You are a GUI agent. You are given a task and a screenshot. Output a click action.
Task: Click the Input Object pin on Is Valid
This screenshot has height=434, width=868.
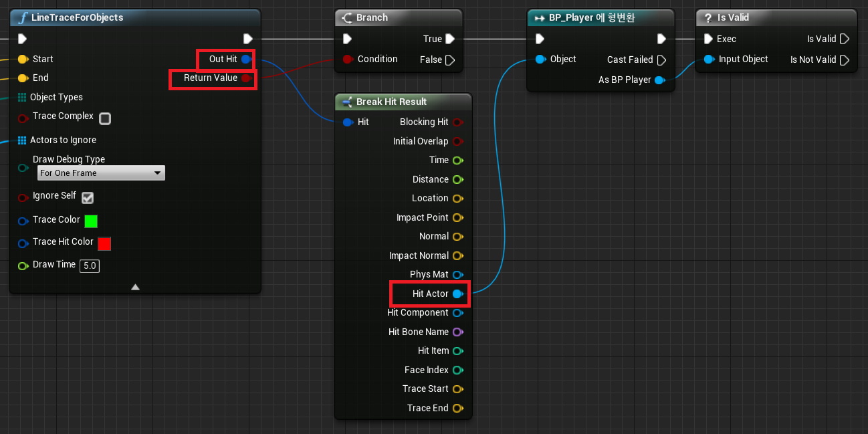click(709, 59)
